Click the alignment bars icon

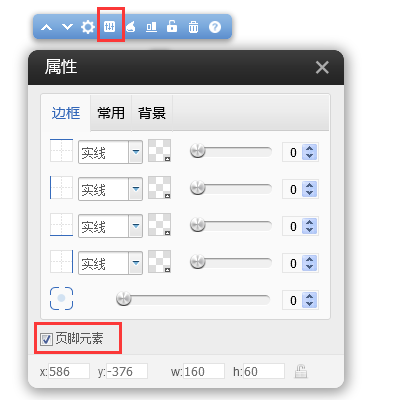(151, 27)
